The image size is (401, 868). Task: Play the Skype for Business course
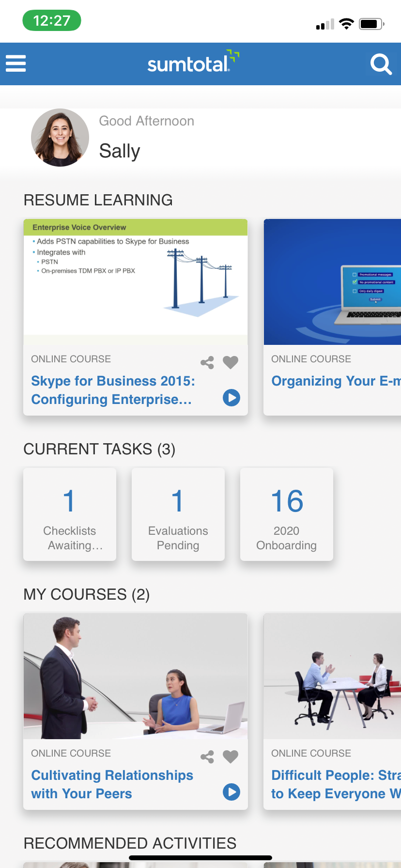(231, 398)
